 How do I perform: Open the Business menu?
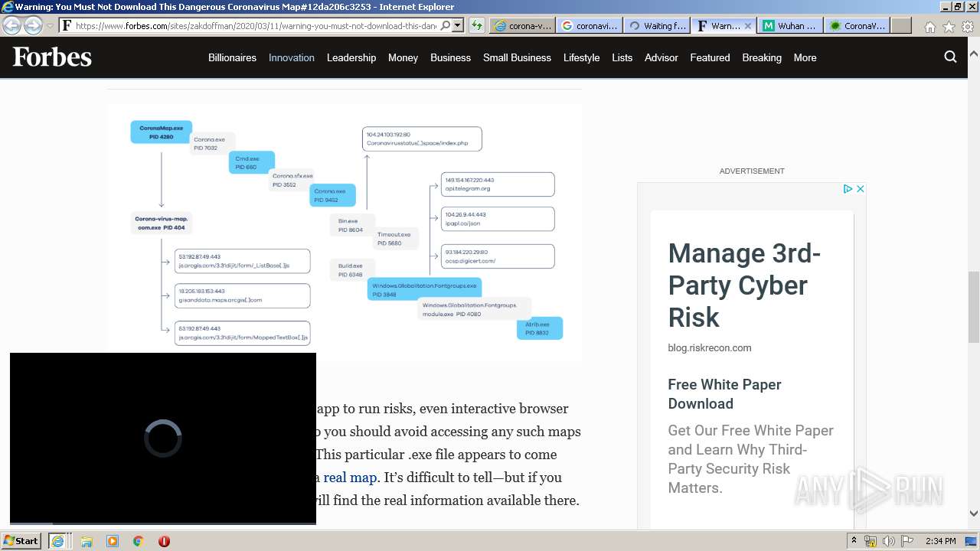[x=450, y=57]
